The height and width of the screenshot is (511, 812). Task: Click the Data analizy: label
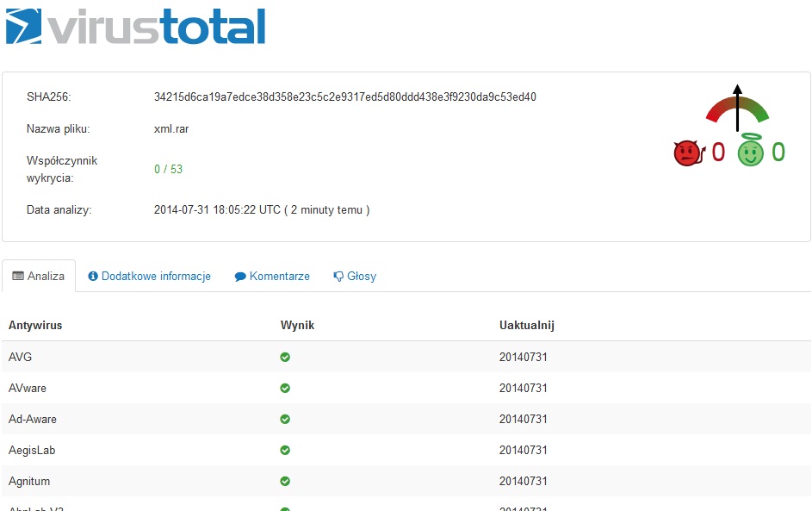pos(59,210)
